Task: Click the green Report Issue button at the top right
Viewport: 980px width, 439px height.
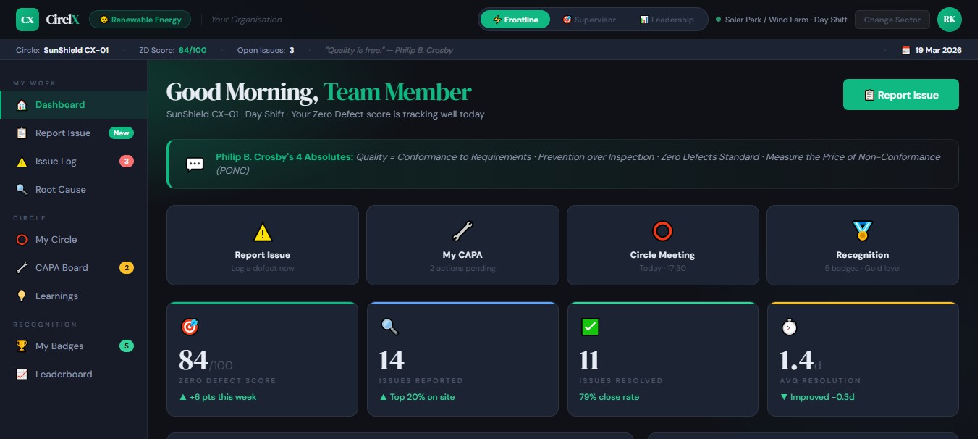Action: (901, 95)
